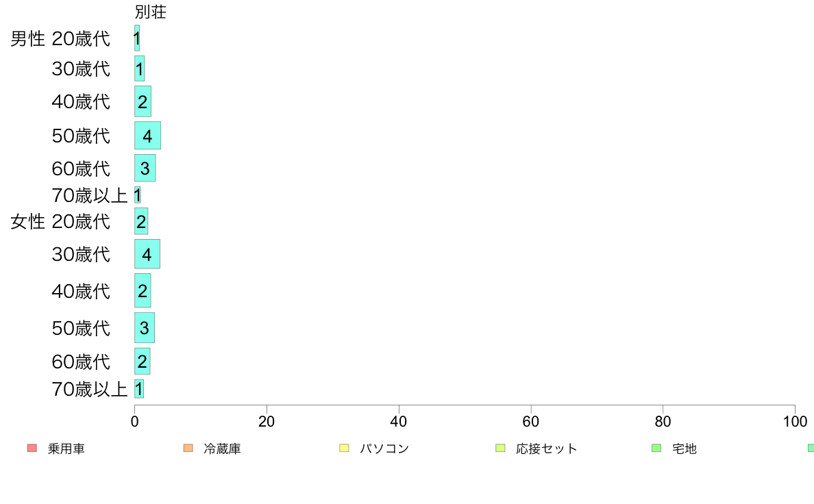Click the 男性 60歳代 bar with value 3
The width and height of the screenshot is (814, 504).
145,168
